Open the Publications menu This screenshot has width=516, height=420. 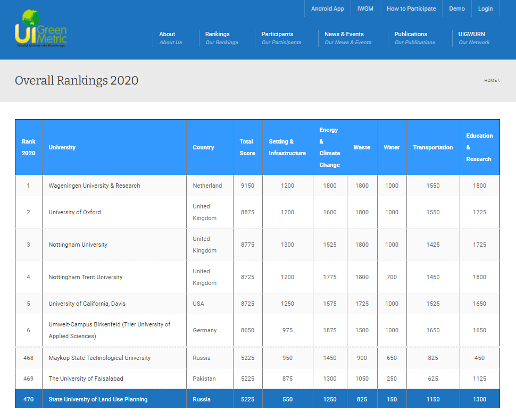click(x=414, y=38)
